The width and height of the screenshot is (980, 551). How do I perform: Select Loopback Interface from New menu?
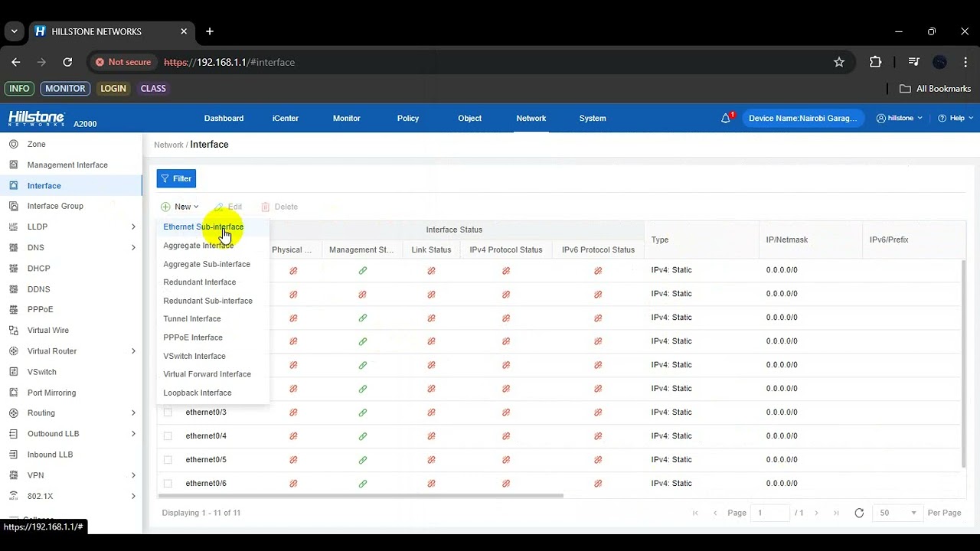click(x=198, y=393)
